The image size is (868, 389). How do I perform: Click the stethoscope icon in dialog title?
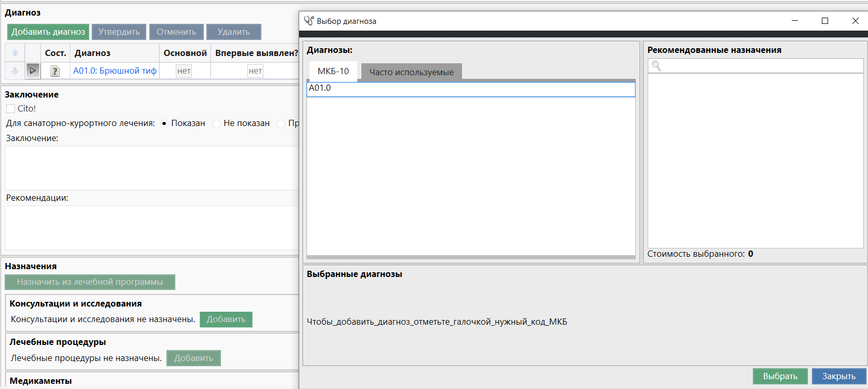[309, 21]
